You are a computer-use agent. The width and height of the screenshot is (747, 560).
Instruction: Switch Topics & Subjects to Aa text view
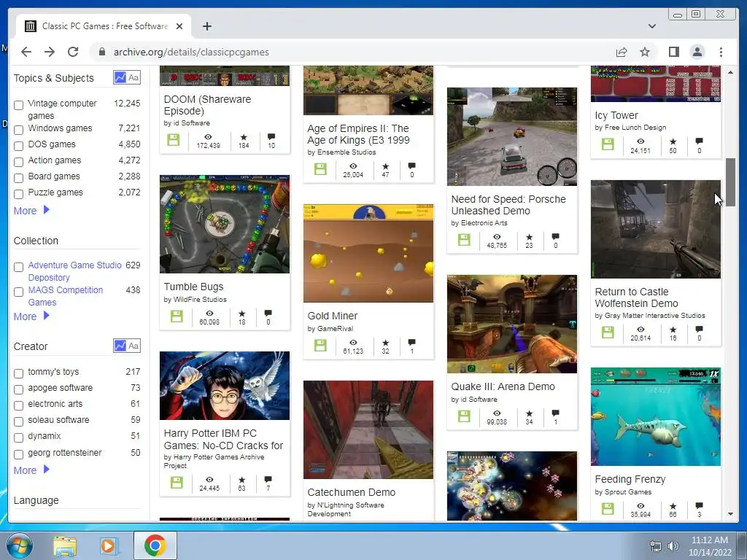point(134,77)
